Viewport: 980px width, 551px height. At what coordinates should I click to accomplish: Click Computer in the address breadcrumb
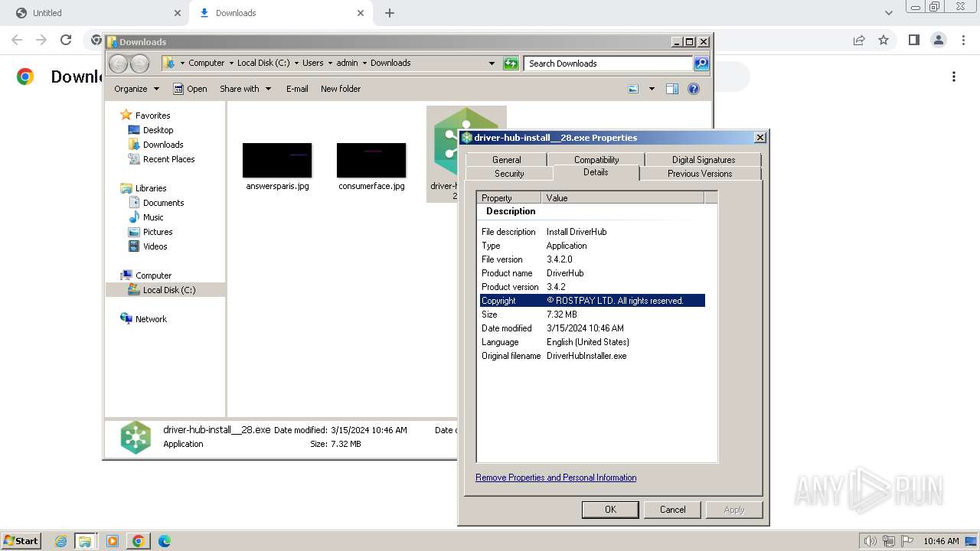click(x=207, y=64)
